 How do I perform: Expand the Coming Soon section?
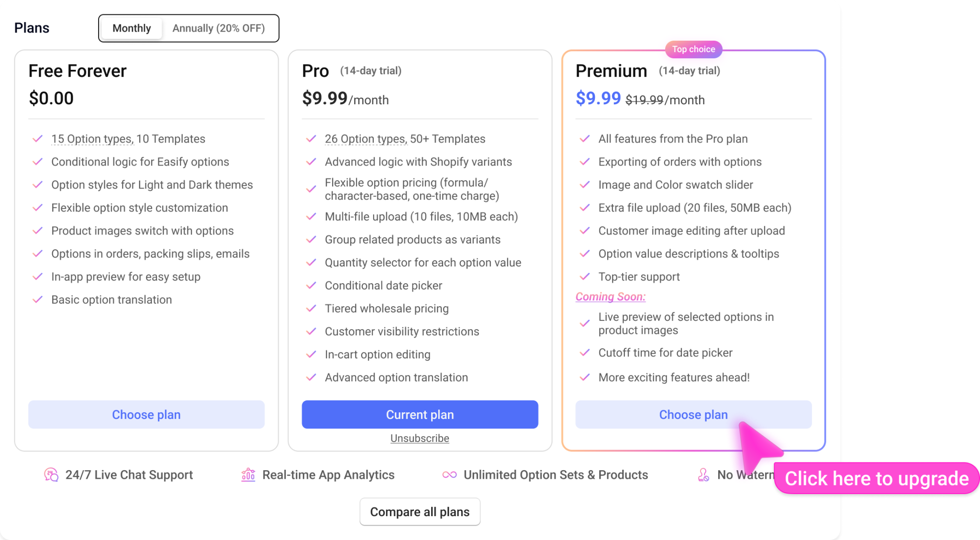coord(610,297)
